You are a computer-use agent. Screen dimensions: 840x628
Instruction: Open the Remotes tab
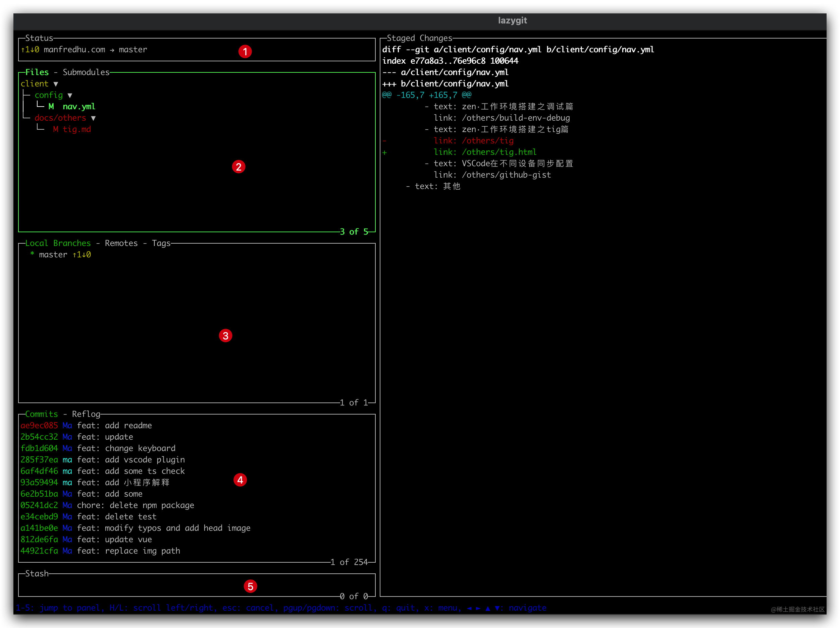(121, 243)
